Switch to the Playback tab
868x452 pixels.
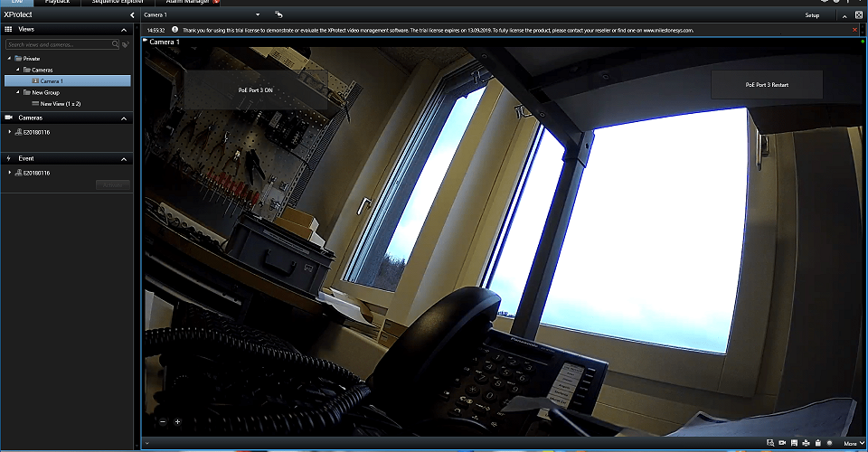(x=57, y=2)
